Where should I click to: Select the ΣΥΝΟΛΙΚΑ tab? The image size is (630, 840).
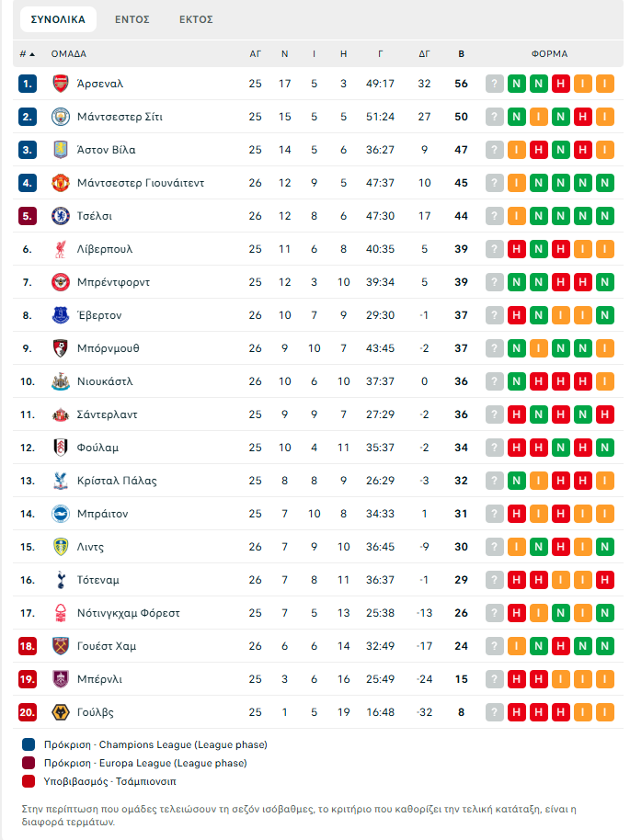[58, 19]
